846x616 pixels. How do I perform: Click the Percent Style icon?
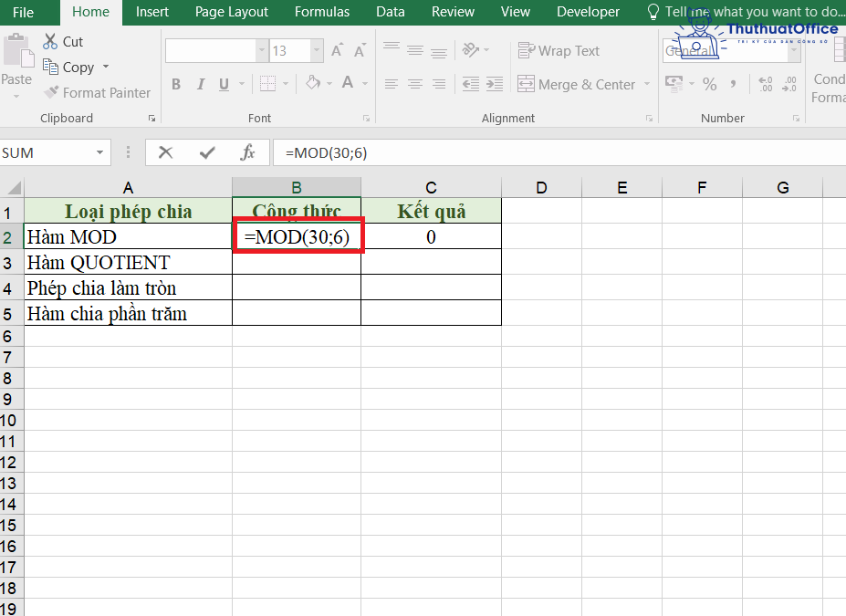709,84
